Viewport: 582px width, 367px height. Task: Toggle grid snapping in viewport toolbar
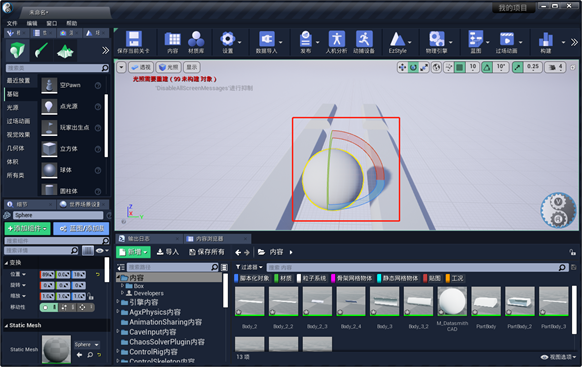(460, 67)
